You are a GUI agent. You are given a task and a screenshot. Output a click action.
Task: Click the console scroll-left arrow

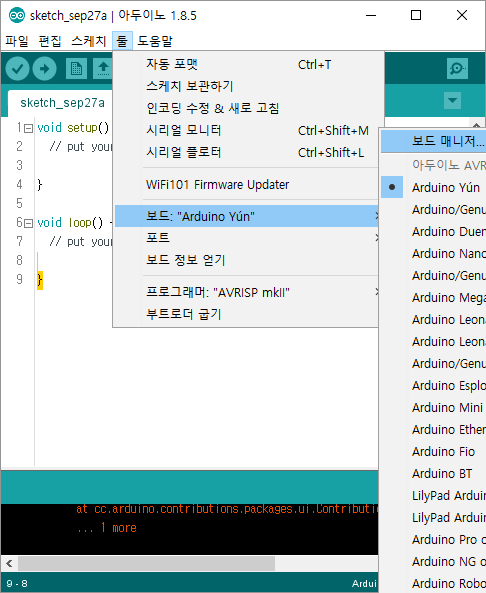[x=9, y=564]
